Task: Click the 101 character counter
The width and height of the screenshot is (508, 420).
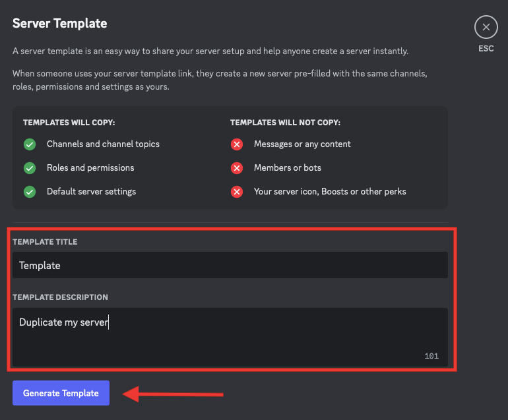Action: pyautogui.click(x=431, y=356)
